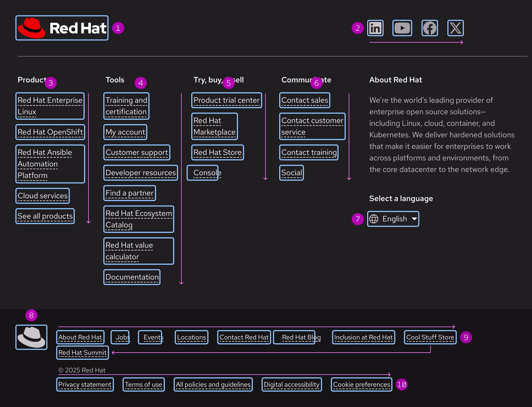Open the LinkedIn social icon
The width and height of the screenshot is (532, 407).
click(x=375, y=28)
